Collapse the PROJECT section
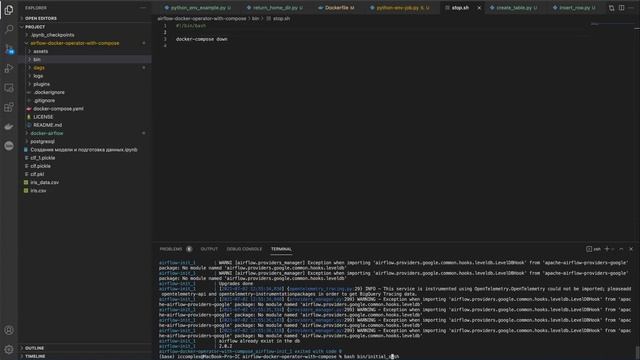 35,27
